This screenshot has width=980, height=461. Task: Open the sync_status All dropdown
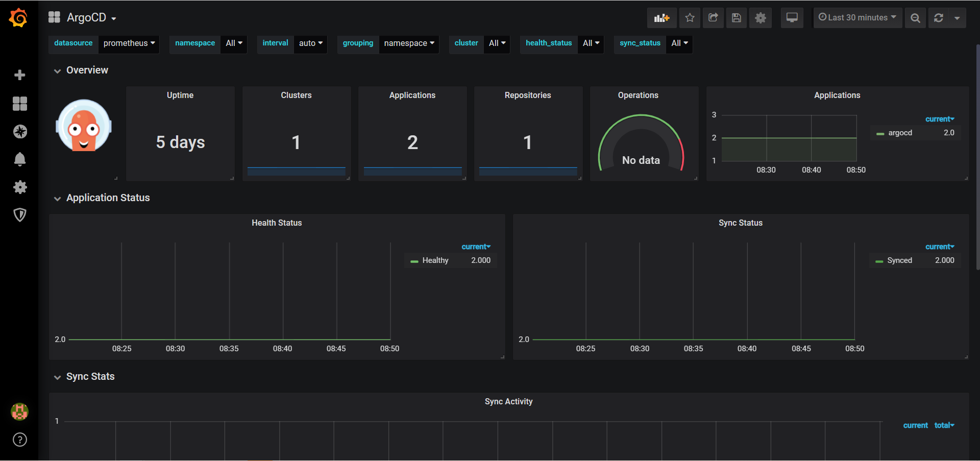[679, 43]
